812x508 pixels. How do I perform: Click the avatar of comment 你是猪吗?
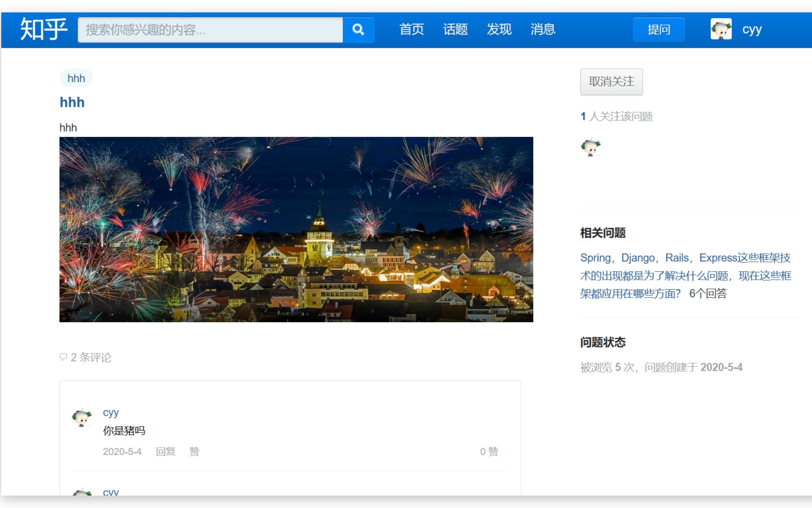[x=82, y=418]
